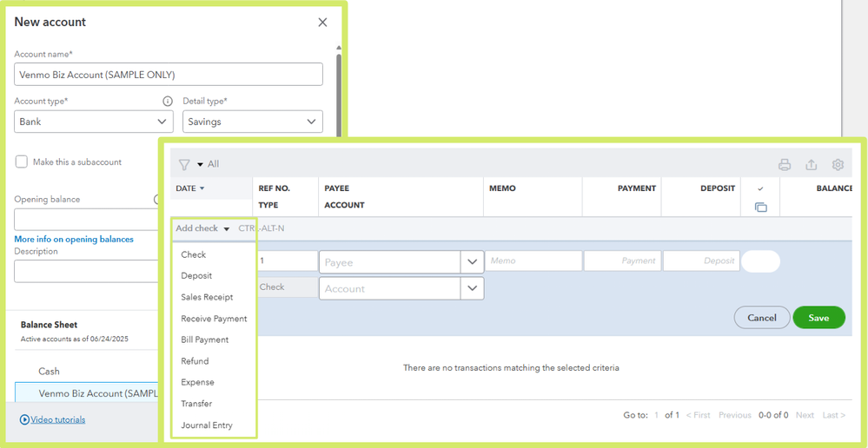The width and height of the screenshot is (868, 448).
Task: Select Deposit from the transaction menu
Action: (x=196, y=275)
